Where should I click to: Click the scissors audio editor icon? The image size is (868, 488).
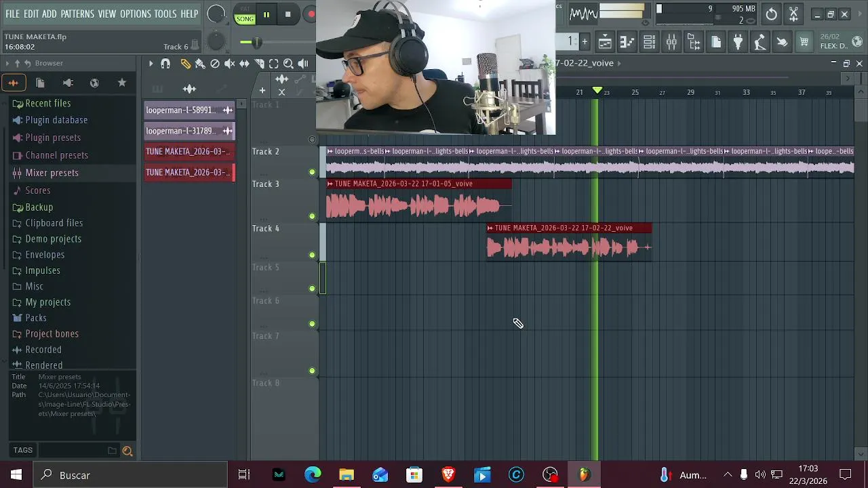793,14
